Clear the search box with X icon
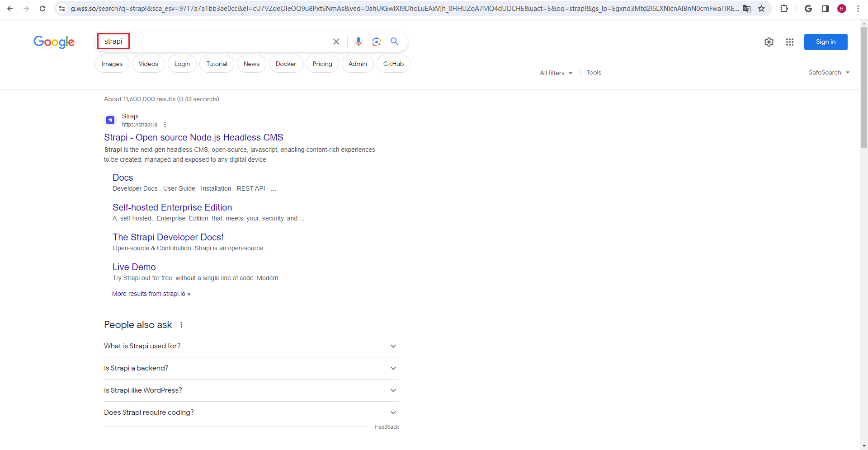This screenshot has height=450, width=868. tap(336, 42)
